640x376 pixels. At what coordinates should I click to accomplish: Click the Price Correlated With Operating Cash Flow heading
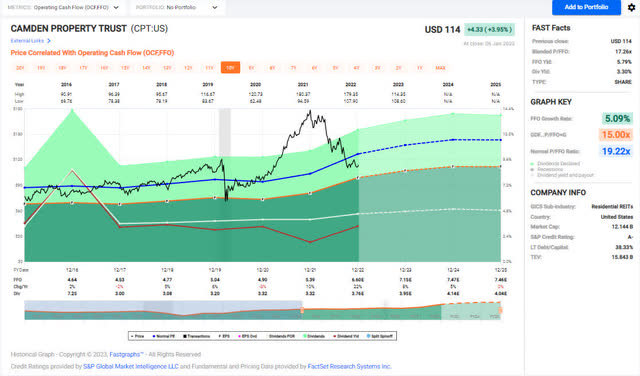[92, 53]
